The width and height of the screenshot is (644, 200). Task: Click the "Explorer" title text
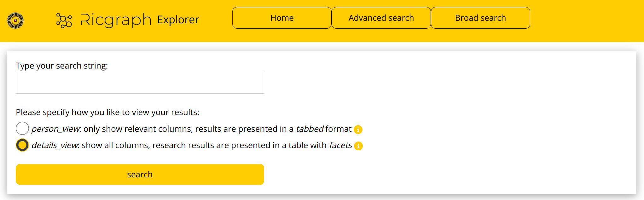tap(178, 19)
